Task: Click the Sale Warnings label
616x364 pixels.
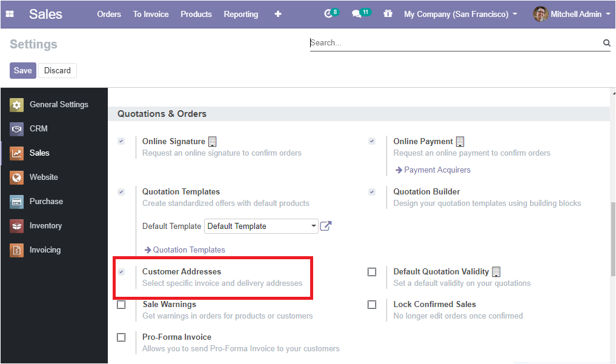Action: point(170,305)
